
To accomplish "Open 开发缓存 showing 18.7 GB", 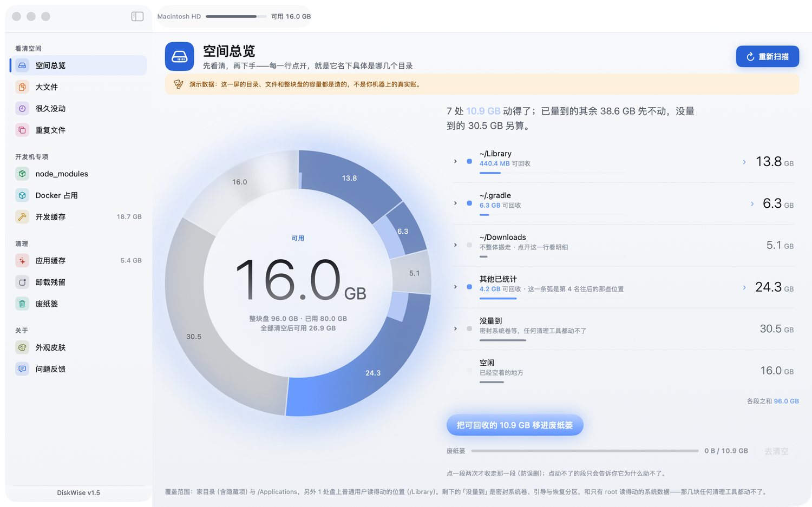I will [x=78, y=217].
